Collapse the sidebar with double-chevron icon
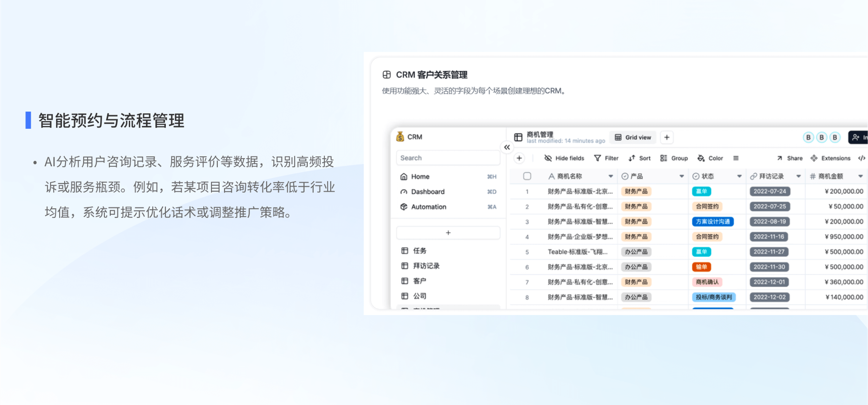Screen dimensions: 868x405 coord(507,147)
